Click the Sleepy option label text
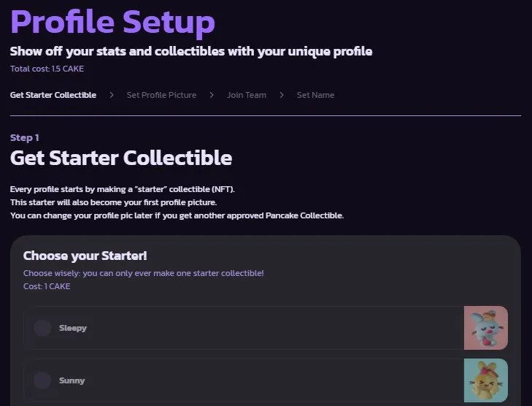 point(73,328)
